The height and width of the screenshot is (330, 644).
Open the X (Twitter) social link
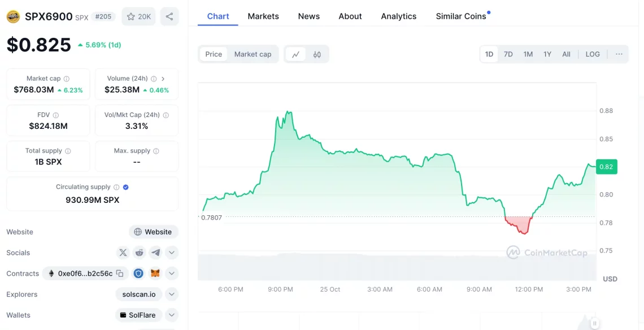pyautogui.click(x=123, y=253)
